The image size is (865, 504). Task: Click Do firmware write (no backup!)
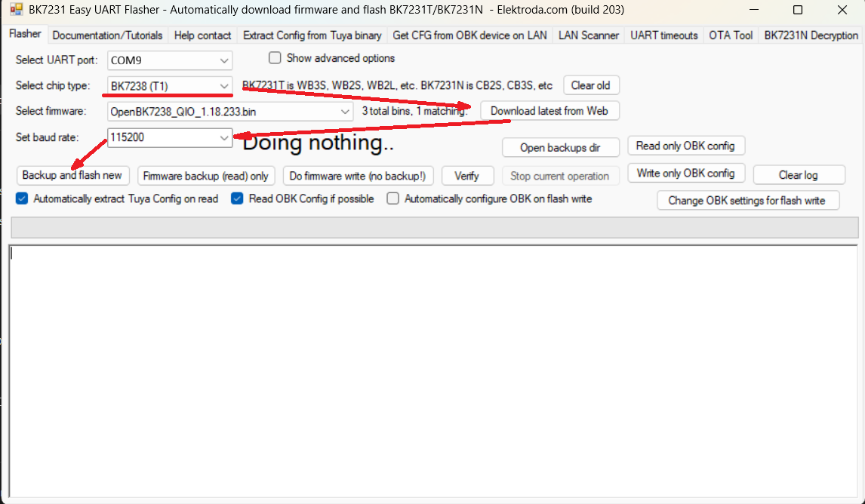[358, 176]
